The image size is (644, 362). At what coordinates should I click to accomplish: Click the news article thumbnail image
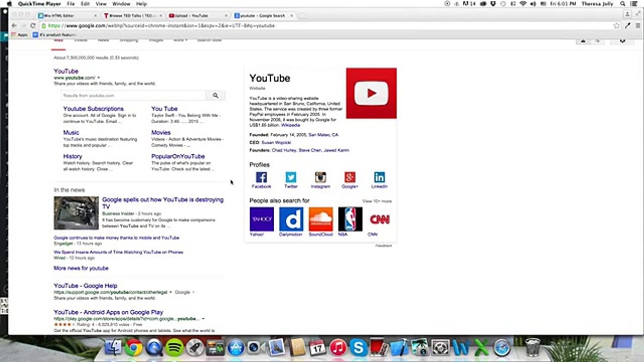tap(76, 213)
